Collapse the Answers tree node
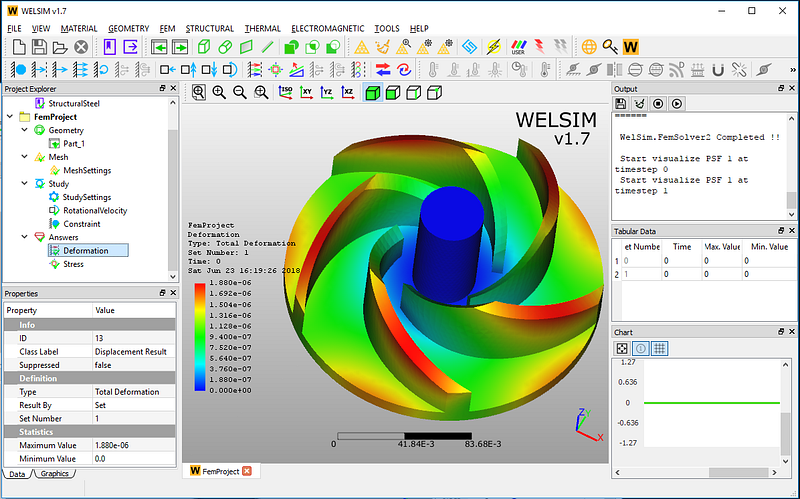 [x=24, y=237]
